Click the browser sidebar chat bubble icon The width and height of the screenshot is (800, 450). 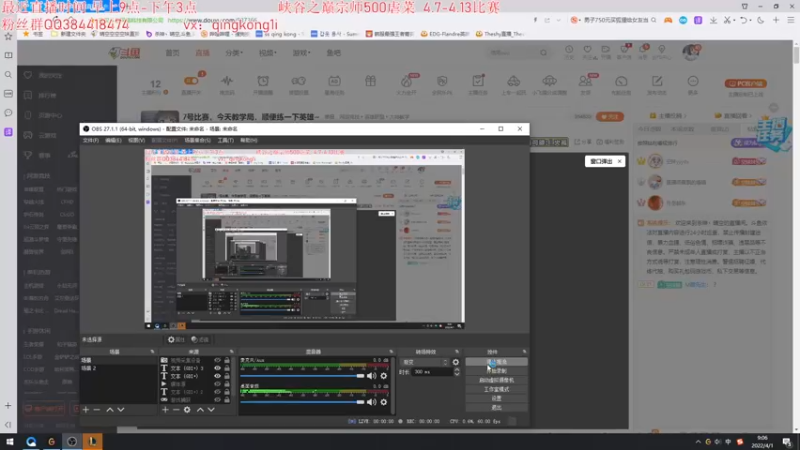pyautogui.click(x=8, y=113)
